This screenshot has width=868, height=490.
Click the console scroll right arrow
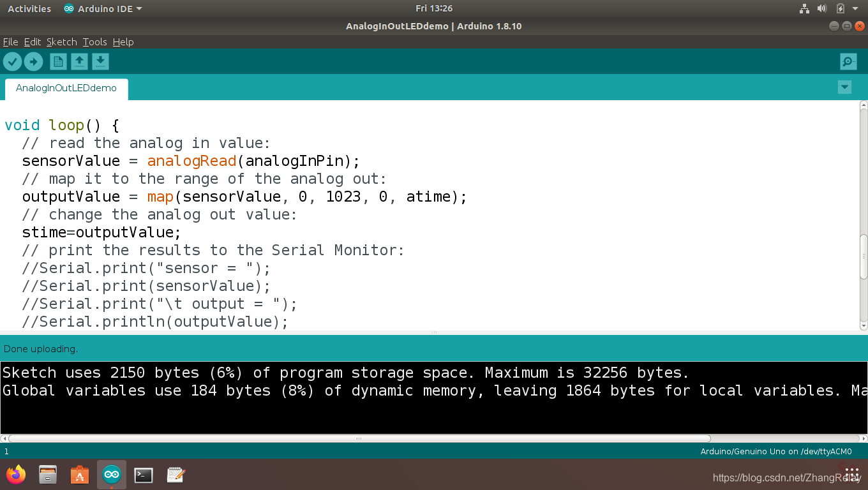click(864, 438)
